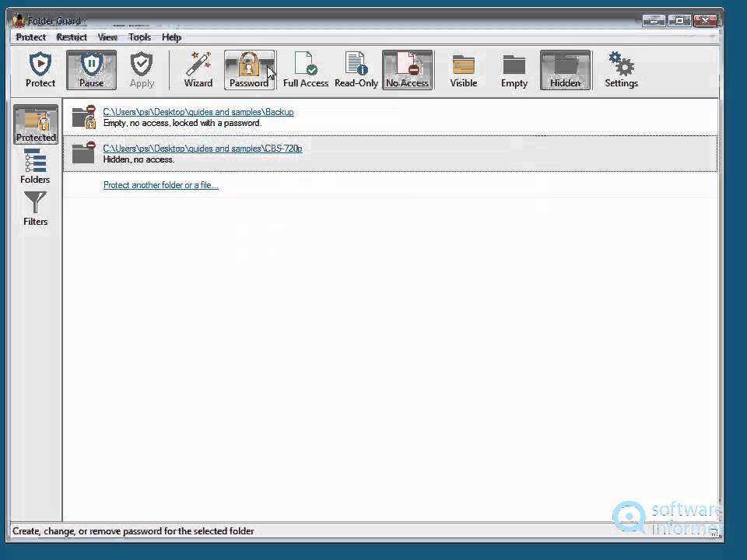Open Settings gears icon
The height and width of the screenshot is (560, 747).
click(x=621, y=70)
